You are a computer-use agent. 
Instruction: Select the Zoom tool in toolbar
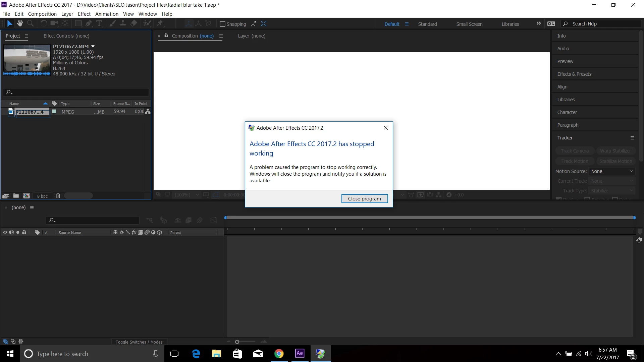(x=30, y=23)
